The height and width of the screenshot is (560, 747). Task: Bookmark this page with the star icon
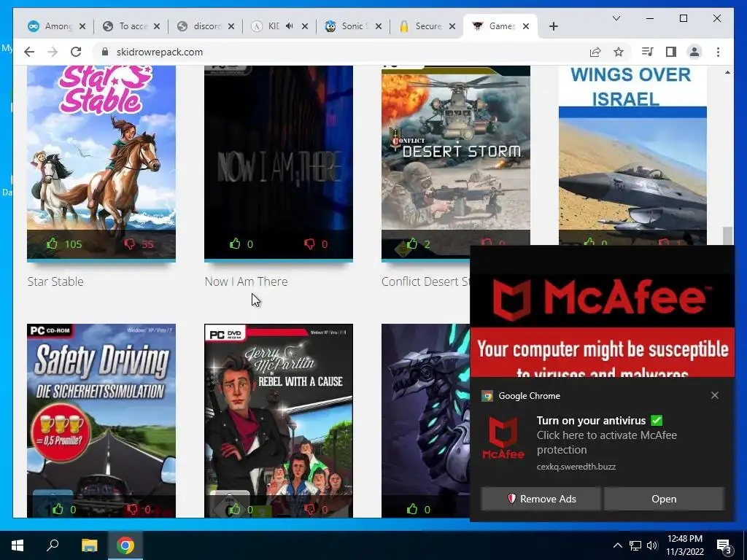(x=619, y=52)
